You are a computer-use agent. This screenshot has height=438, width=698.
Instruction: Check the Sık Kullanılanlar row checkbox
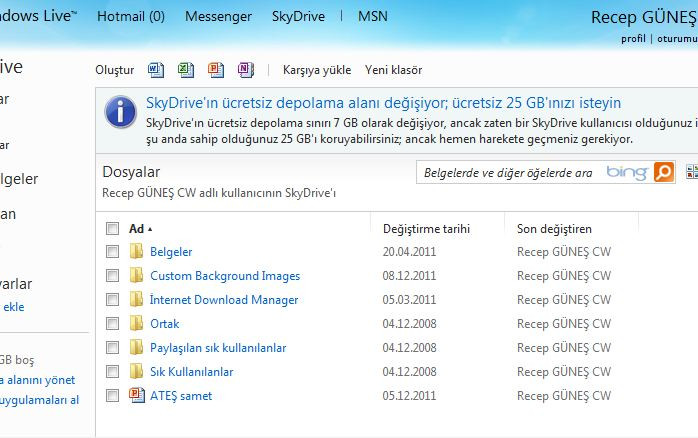point(112,372)
